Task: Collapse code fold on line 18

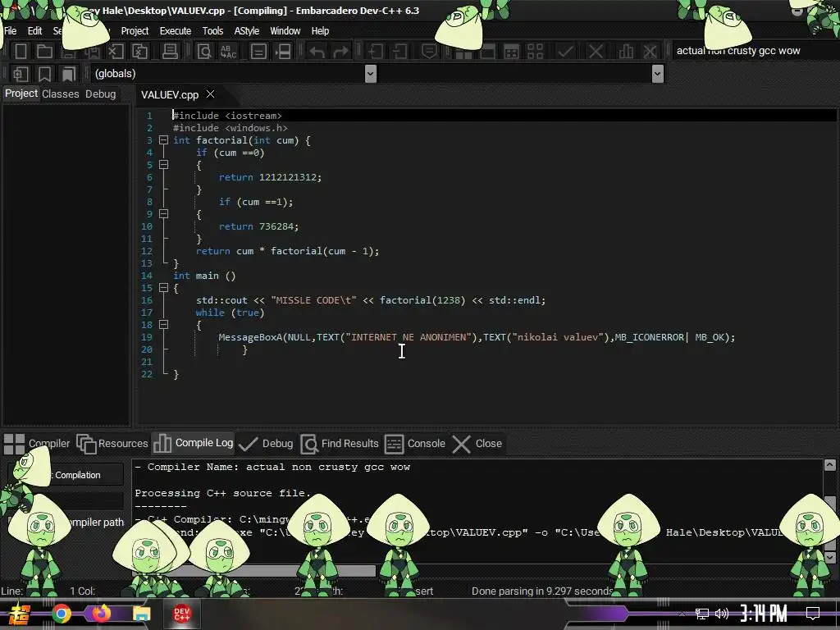Action: (x=163, y=325)
